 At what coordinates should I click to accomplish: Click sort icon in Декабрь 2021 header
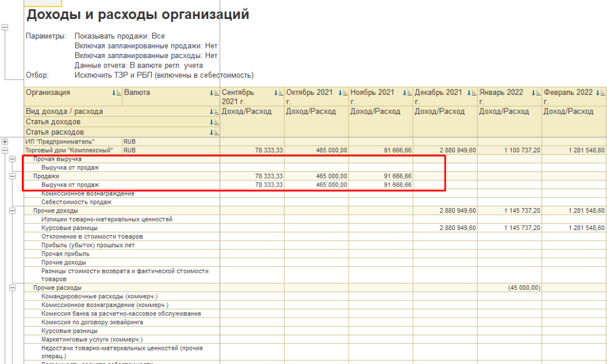(471, 93)
